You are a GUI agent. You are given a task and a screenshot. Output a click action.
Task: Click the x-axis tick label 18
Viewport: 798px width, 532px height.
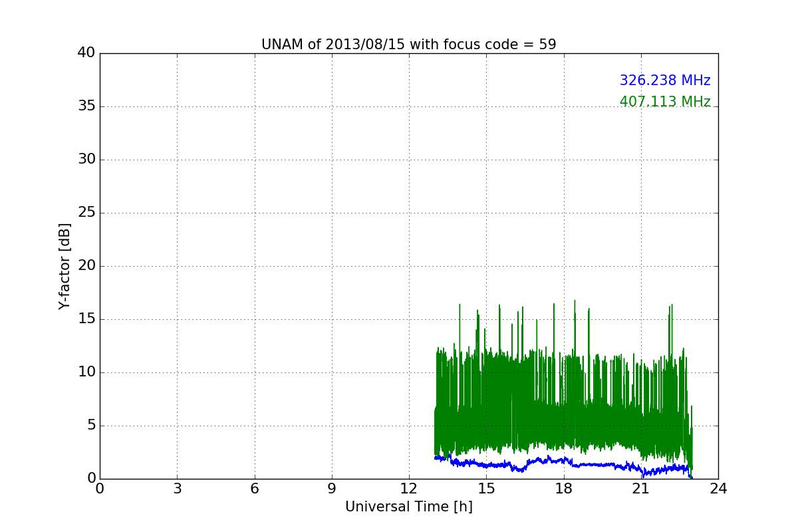pos(563,489)
